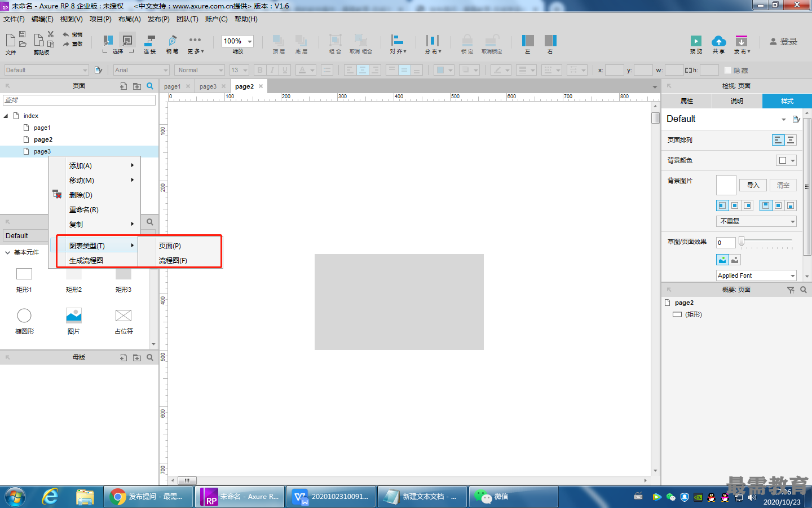Screen dimensions: 812x508
Task: Click the cut scissors icon
Action: pyautogui.click(x=51, y=34)
